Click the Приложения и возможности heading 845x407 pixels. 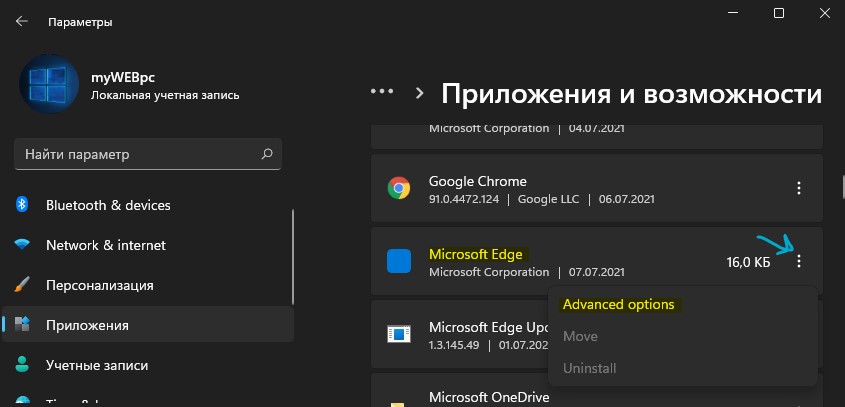point(632,94)
